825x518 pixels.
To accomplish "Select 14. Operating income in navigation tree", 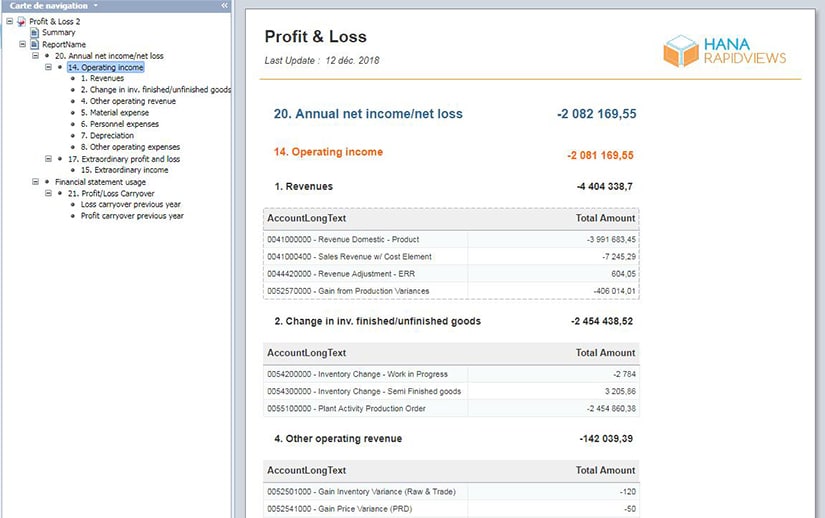I will [106, 67].
